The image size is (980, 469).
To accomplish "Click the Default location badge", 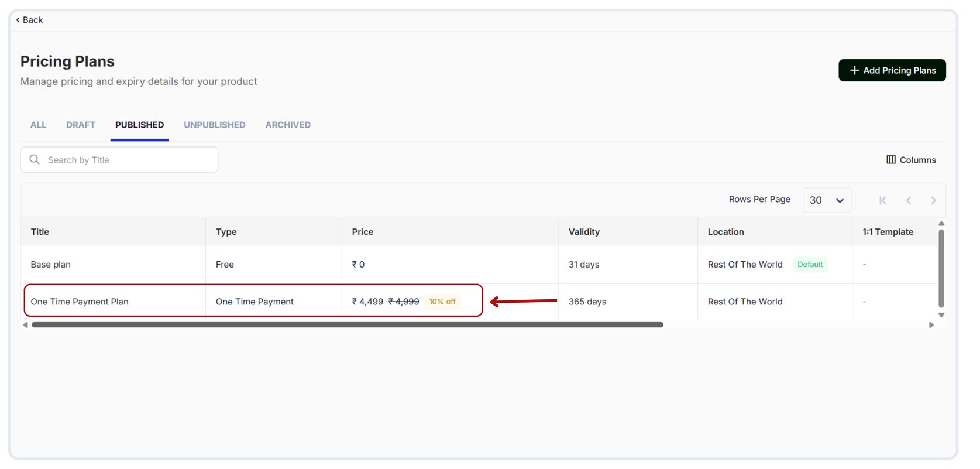I will click(810, 265).
